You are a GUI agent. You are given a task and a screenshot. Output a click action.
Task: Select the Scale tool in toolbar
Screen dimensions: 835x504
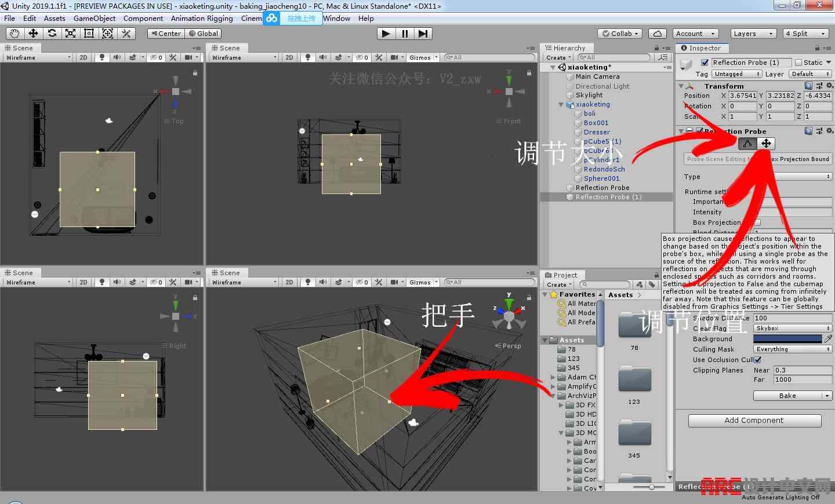click(x=70, y=34)
